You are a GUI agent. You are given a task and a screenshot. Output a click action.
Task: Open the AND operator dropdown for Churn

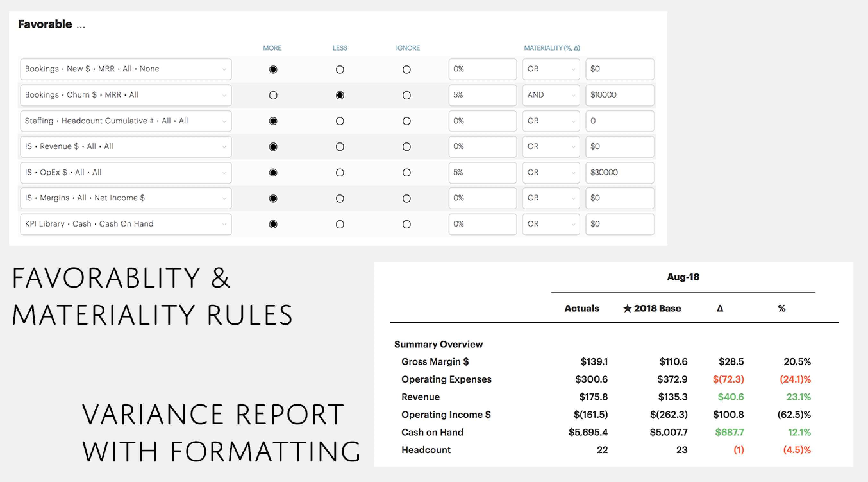tap(551, 95)
